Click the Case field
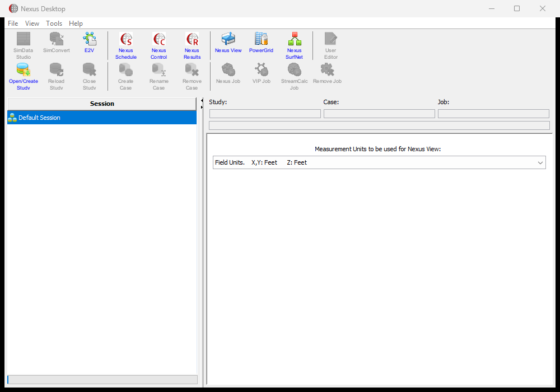Screen dimensions: 560x392 pos(379,114)
